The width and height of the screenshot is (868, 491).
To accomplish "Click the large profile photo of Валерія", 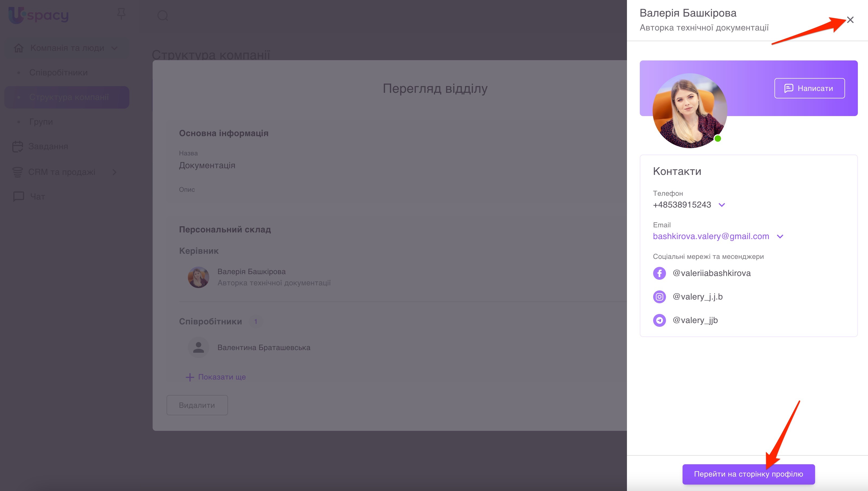I will pyautogui.click(x=689, y=111).
